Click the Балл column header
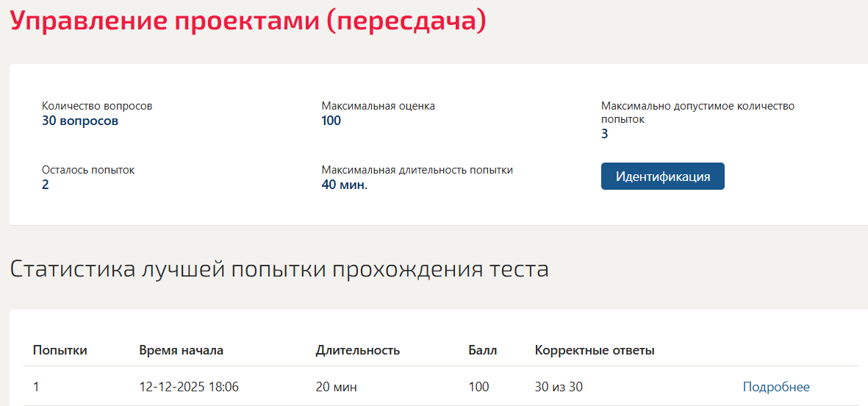Image resolution: width=868 pixels, height=406 pixels. 483,350
